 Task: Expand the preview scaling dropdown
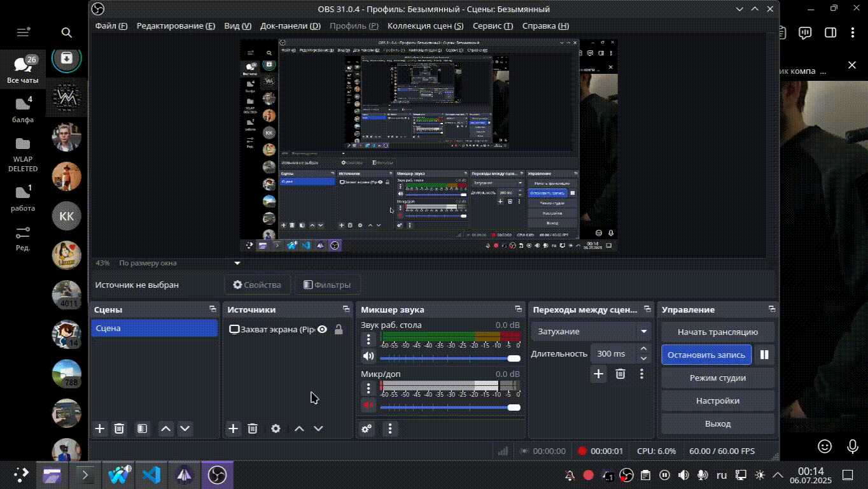(237, 263)
